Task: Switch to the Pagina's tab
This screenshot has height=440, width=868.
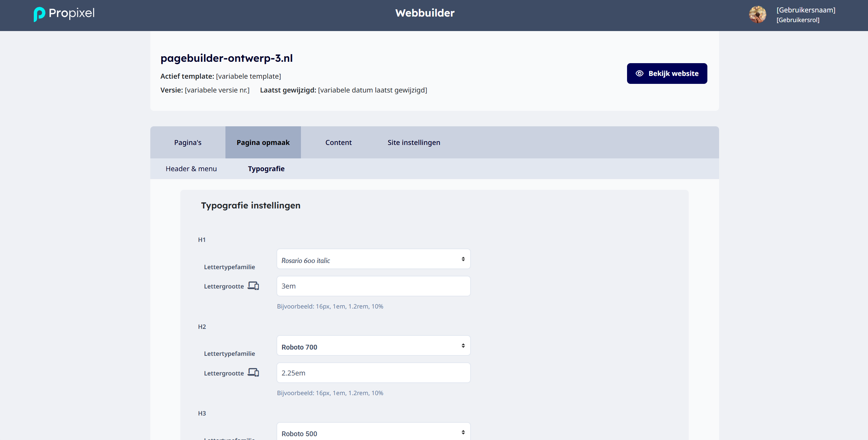Action: (188, 143)
